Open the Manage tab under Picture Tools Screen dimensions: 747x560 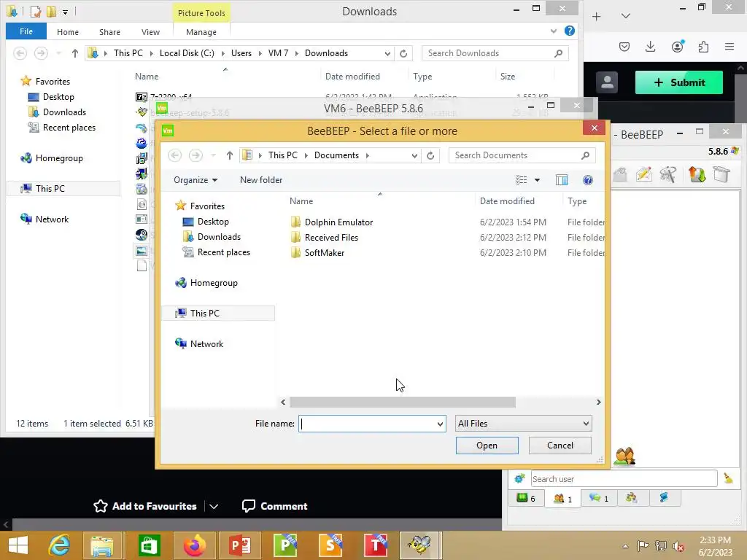[201, 32]
